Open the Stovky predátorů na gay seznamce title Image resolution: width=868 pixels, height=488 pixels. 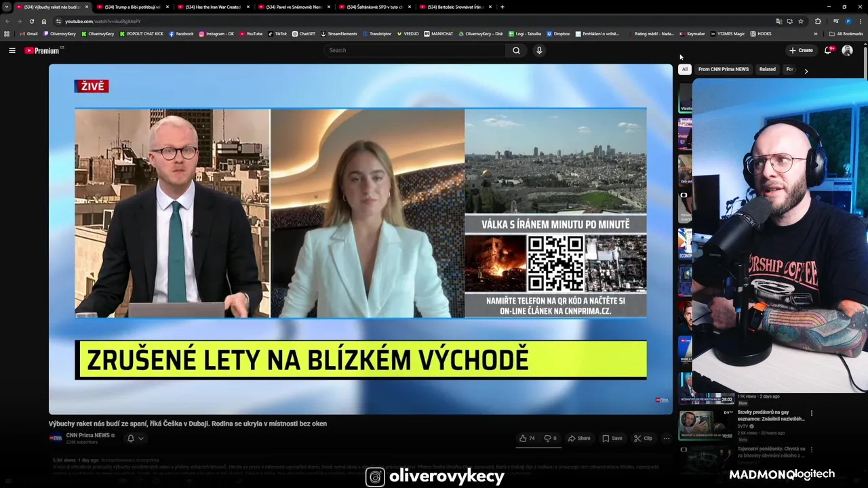(x=771, y=415)
